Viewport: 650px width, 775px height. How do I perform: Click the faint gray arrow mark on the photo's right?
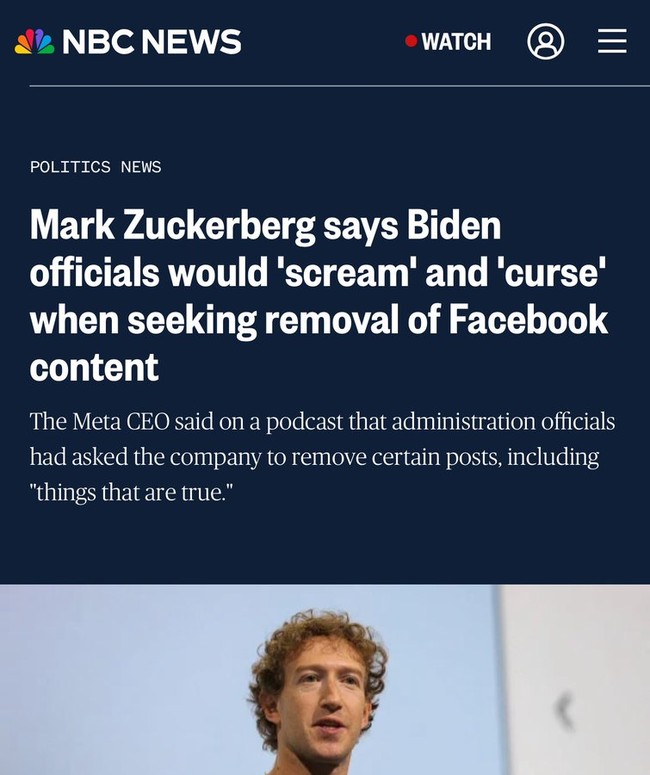click(564, 711)
